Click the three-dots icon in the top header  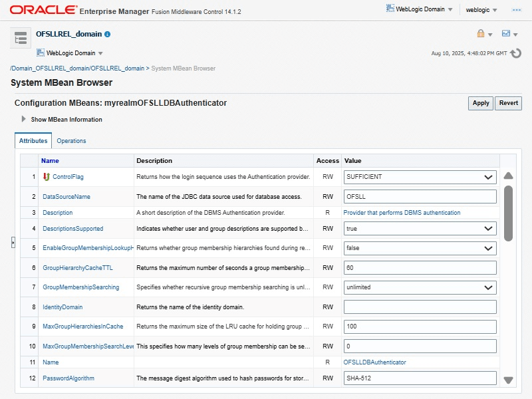pyautogui.click(x=516, y=10)
